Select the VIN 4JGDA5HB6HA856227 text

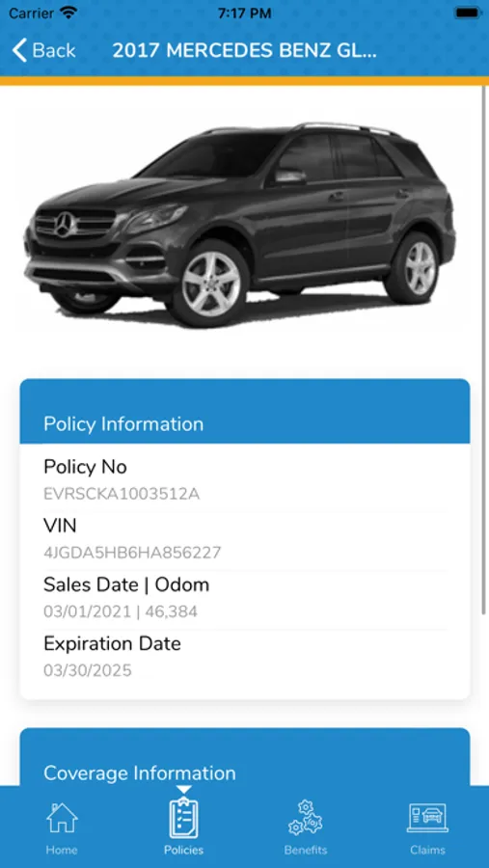(132, 553)
